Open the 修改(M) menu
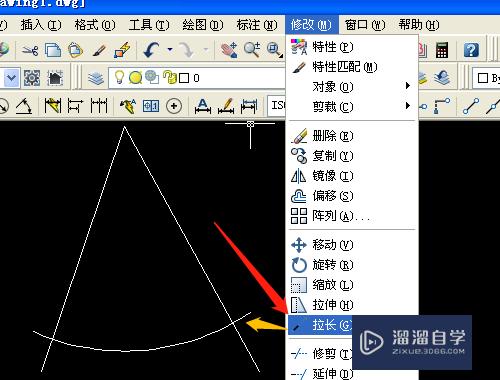 coord(311,25)
